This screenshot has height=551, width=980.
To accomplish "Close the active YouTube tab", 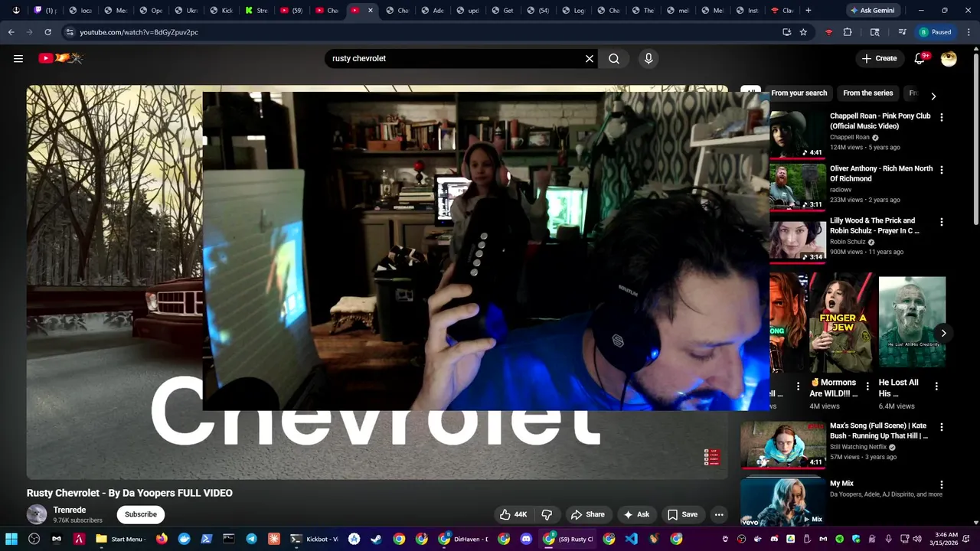I will pos(371,10).
